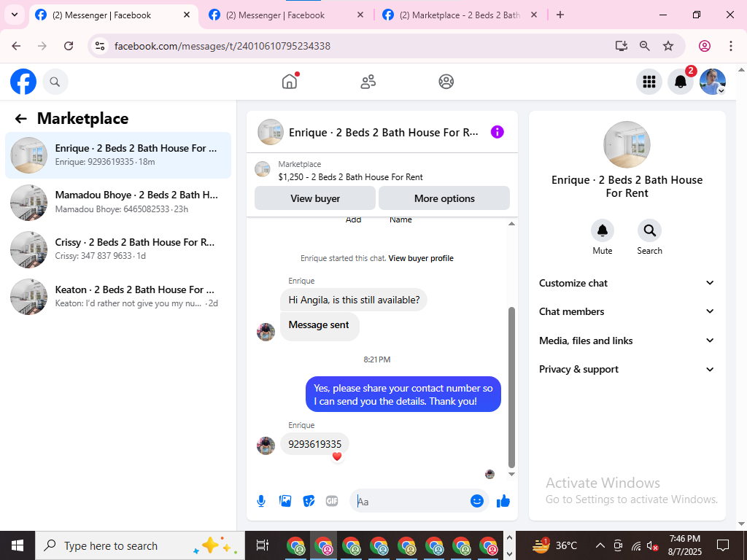Open the Chrome tab search dropdown arrow
Viewport: 747px width, 560px height.
(x=15, y=15)
